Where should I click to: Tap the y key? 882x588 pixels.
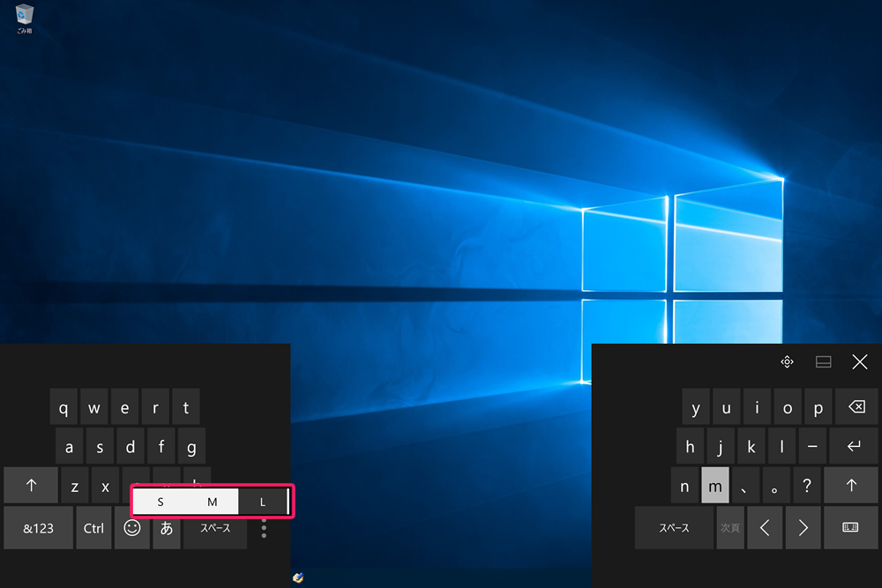(x=696, y=406)
